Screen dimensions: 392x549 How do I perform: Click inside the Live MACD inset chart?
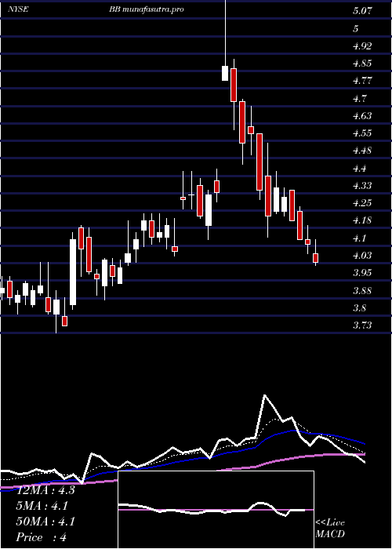tap(216, 510)
